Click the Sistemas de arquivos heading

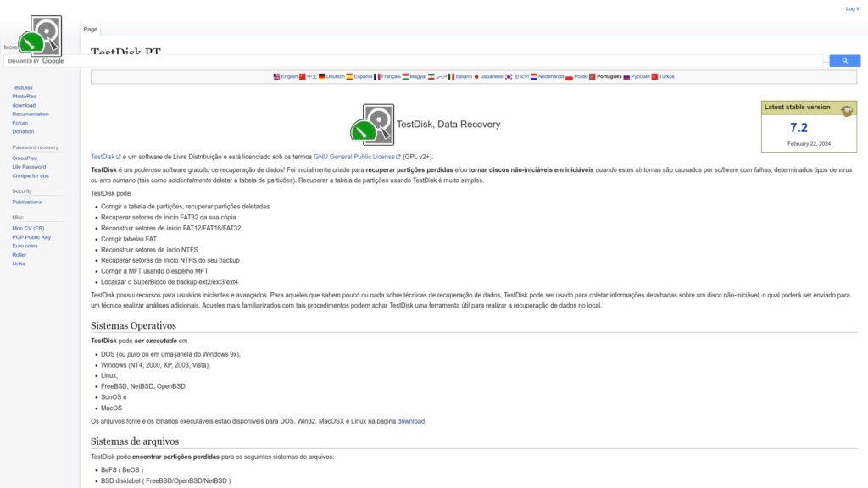(x=135, y=441)
